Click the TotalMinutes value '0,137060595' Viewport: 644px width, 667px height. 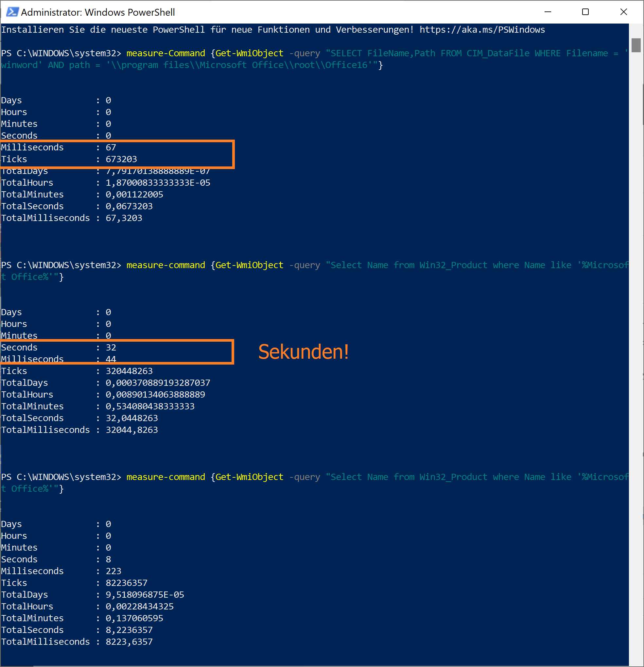pos(134,618)
